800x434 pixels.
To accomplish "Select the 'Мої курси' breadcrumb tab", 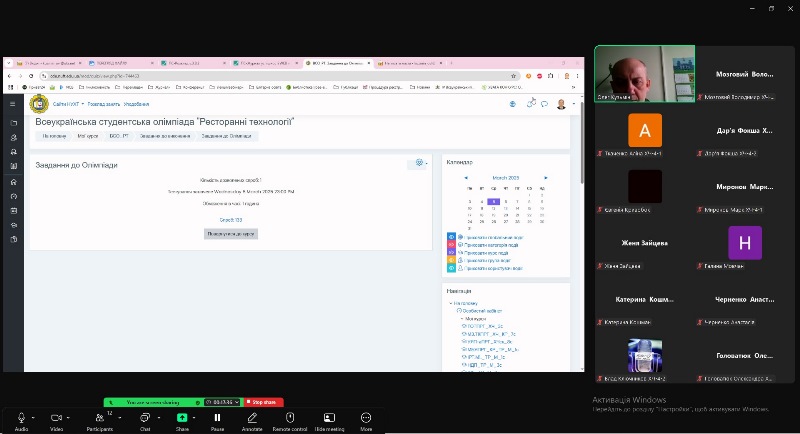I will [x=85, y=135].
